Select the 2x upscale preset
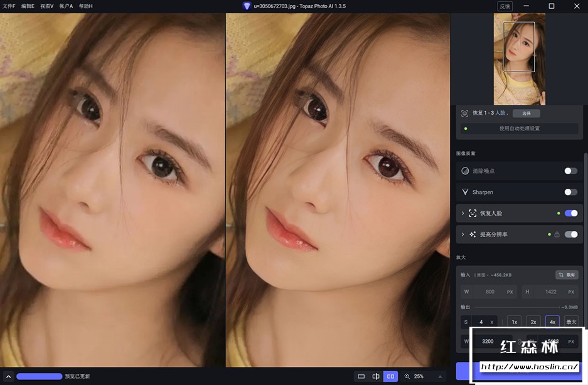The height and width of the screenshot is (385, 588). click(533, 322)
